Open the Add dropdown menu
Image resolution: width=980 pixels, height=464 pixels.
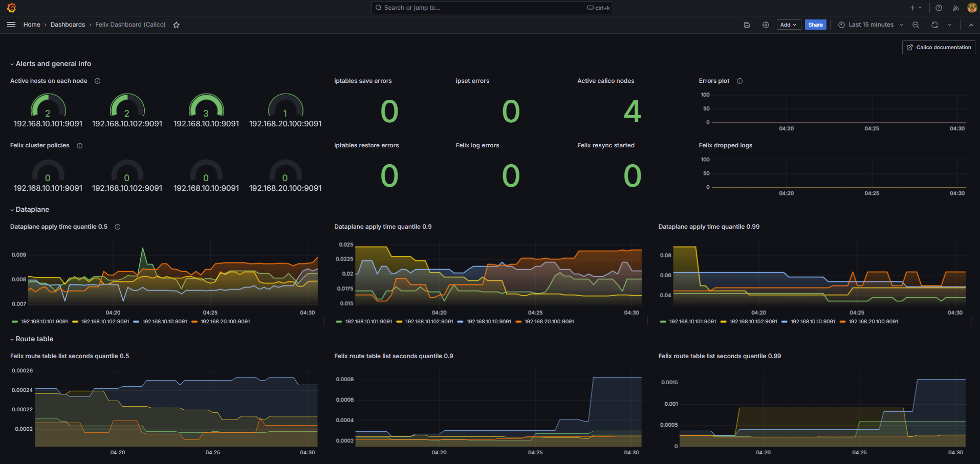point(788,25)
